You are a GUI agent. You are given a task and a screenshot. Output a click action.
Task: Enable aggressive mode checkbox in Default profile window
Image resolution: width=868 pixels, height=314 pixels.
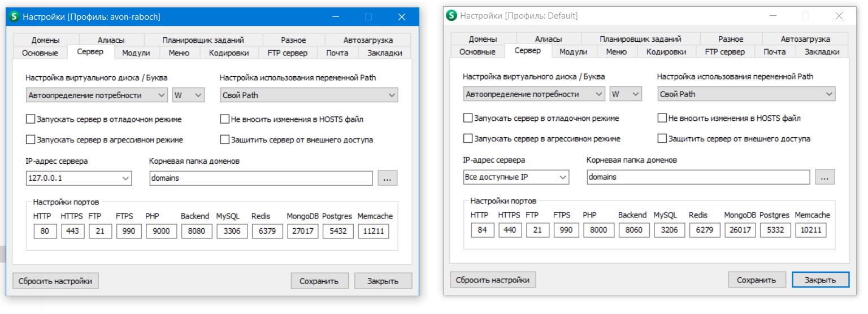pyautogui.click(x=468, y=138)
